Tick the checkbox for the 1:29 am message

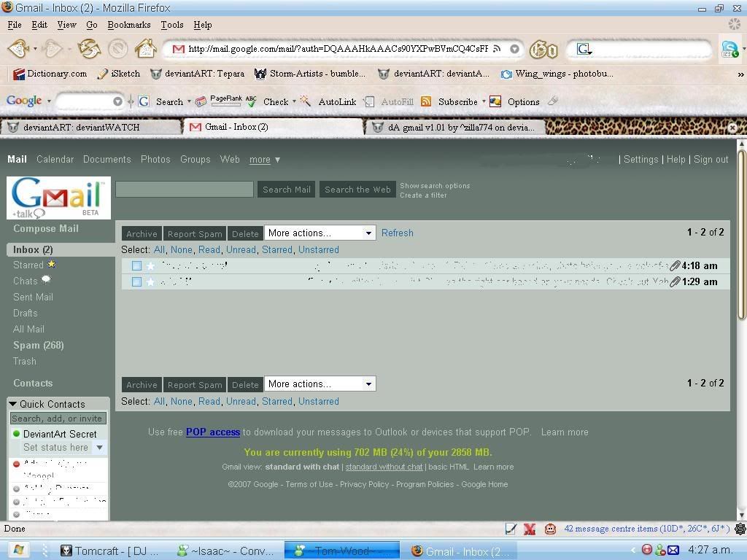(136, 282)
